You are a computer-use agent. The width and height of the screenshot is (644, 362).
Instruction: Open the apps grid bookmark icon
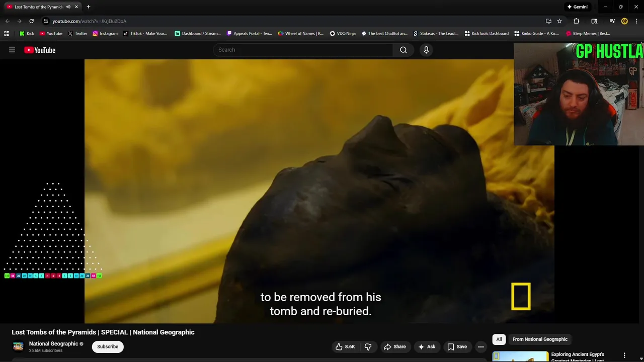7,34
